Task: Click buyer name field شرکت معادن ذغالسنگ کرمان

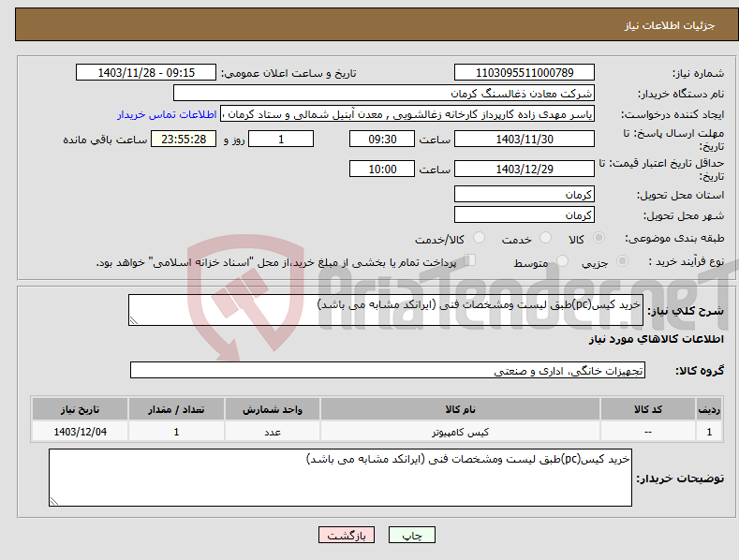Action: coord(384,94)
